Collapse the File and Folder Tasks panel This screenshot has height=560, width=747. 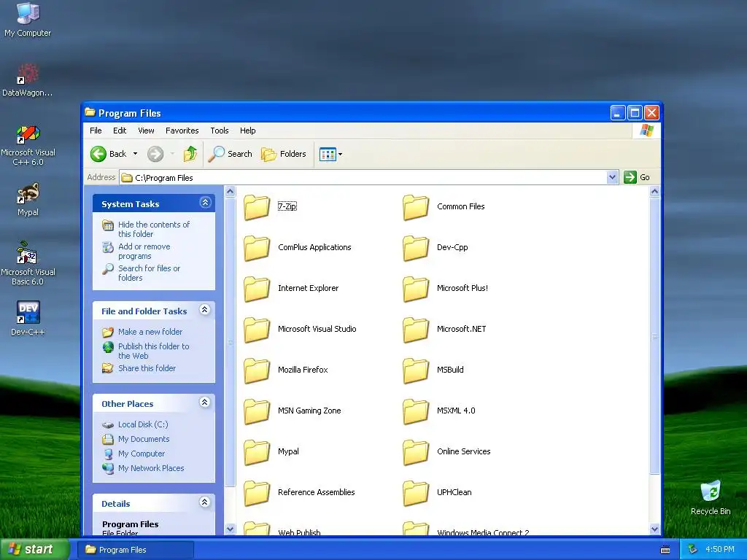tap(205, 309)
